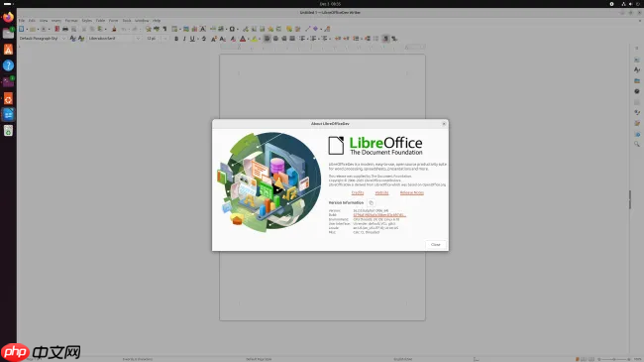Viewport: 644px width, 362px height.
Task: Open Find and Replace icon
Action: point(149,29)
